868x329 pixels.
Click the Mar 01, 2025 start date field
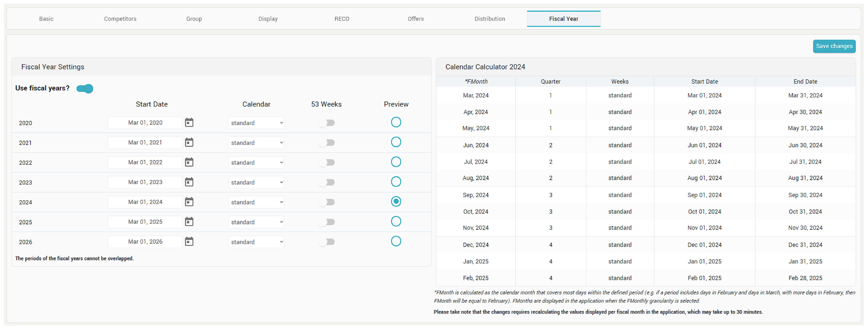point(145,222)
